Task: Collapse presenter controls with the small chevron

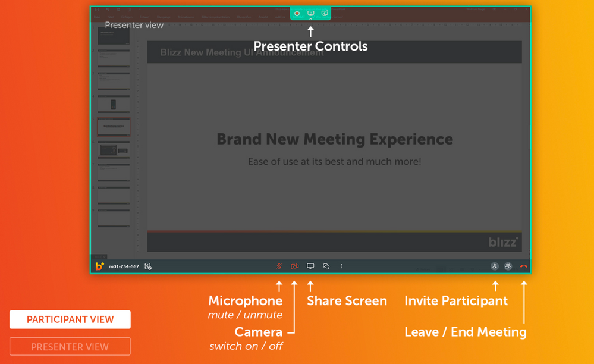Action: click(x=310, y=18)
